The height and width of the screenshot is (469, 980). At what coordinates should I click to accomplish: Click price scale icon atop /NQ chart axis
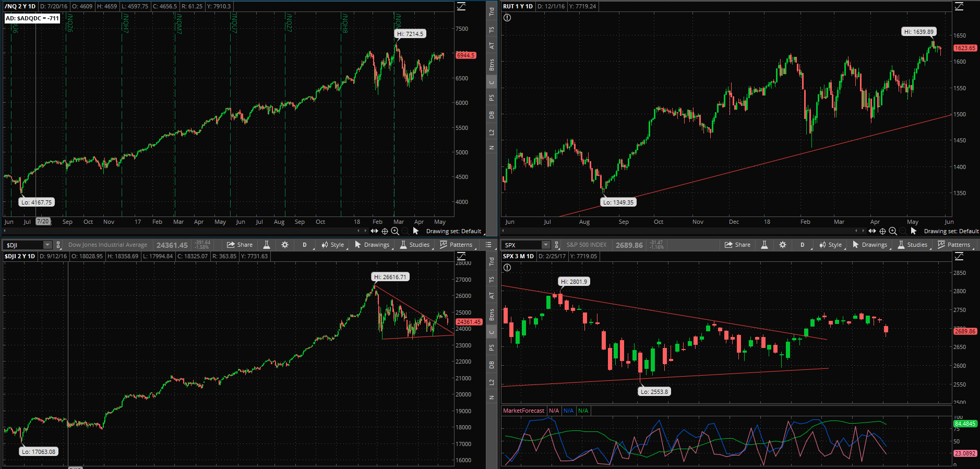(461, 6)
